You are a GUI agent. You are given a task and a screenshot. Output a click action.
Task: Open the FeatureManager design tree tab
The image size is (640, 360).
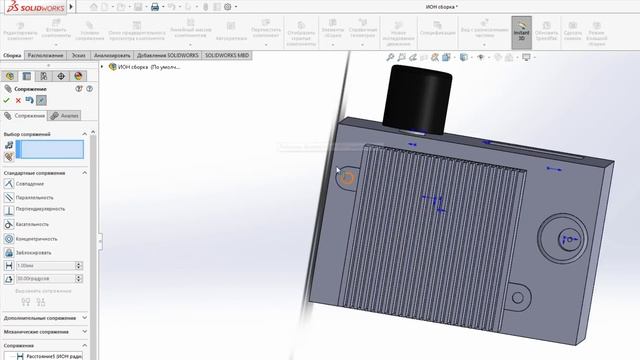10,76
